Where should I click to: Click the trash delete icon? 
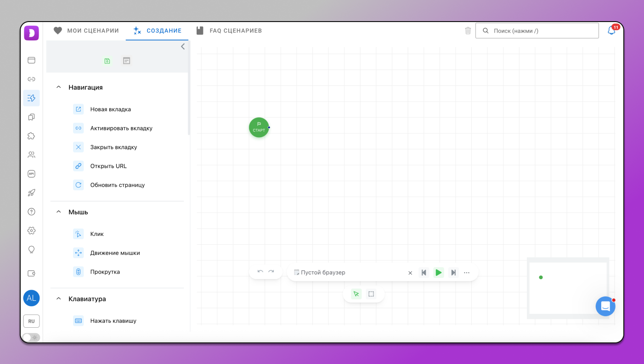[468, 31]
